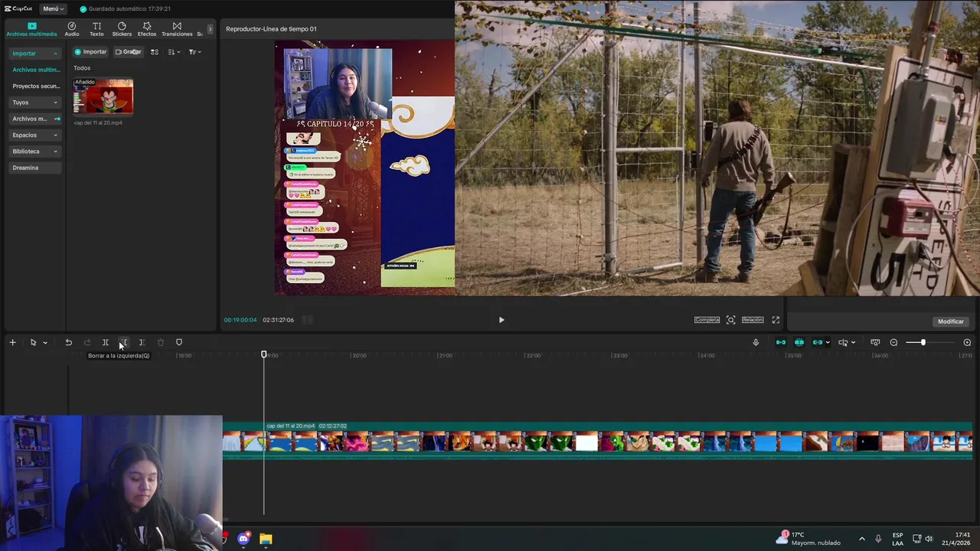The image size is (980, 551).
Task: Open the media filter dropdown
Action: point(194,52)
